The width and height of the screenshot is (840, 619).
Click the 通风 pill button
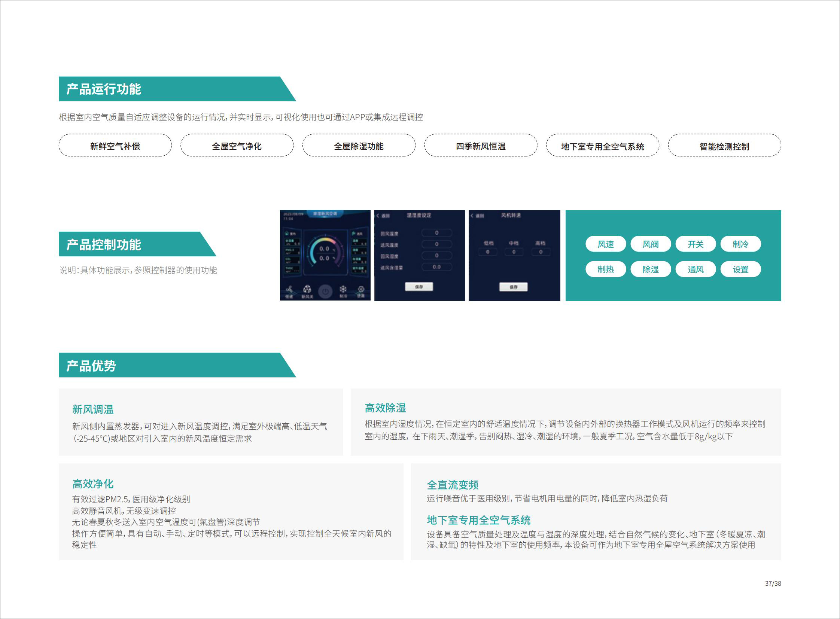click(x=696, y=269)
